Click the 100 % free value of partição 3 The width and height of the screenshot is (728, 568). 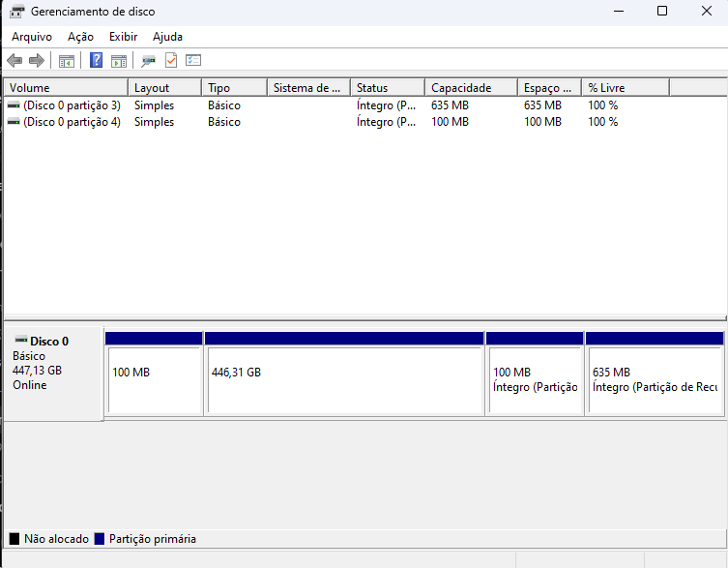tap(603, 105)
